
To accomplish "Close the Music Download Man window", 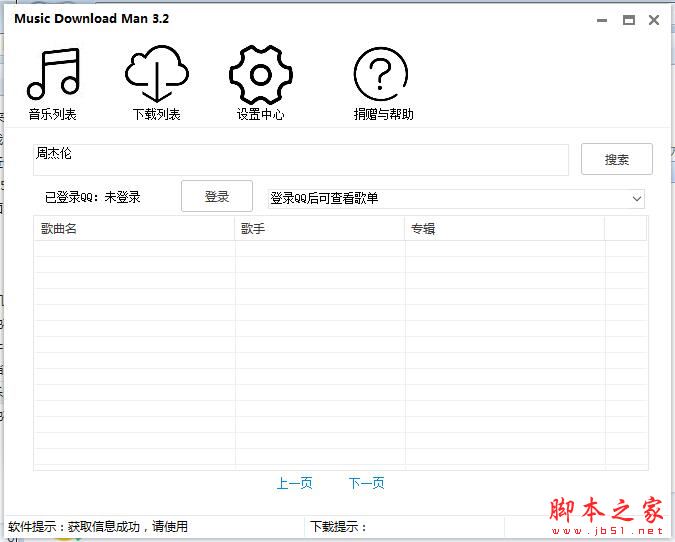I will [655, 20].
